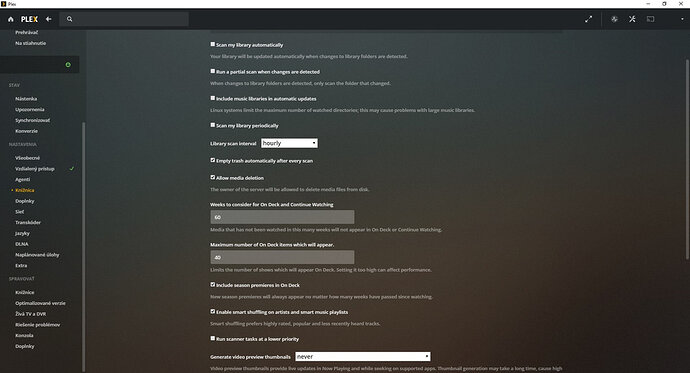690x373 pixels.
Task: Open Upozornenia in the sidebar
Action: (x=29, y=110)
